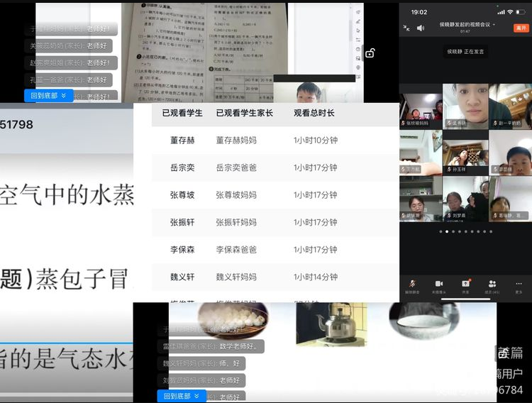532x403 pixels.
Task: Open 岳宗奕爸爸 parent entry
Action: tap(237, 167)
